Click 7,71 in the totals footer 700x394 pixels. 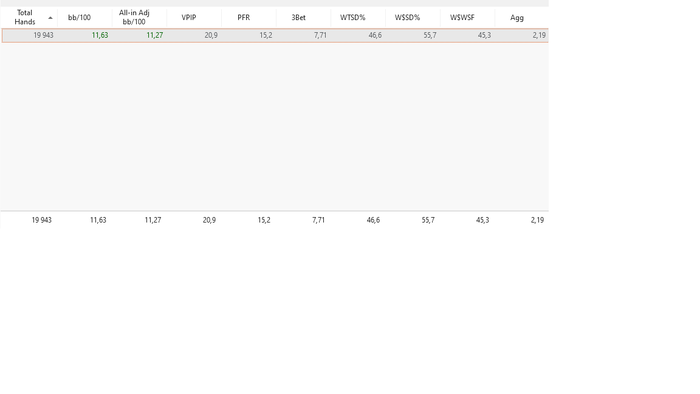point(318,220)
